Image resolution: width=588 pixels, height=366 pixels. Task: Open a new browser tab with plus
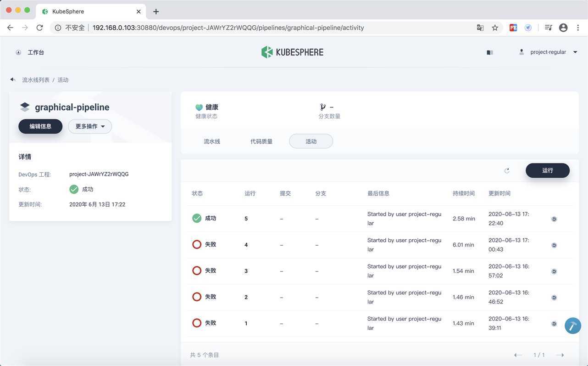tap(156, 11)
